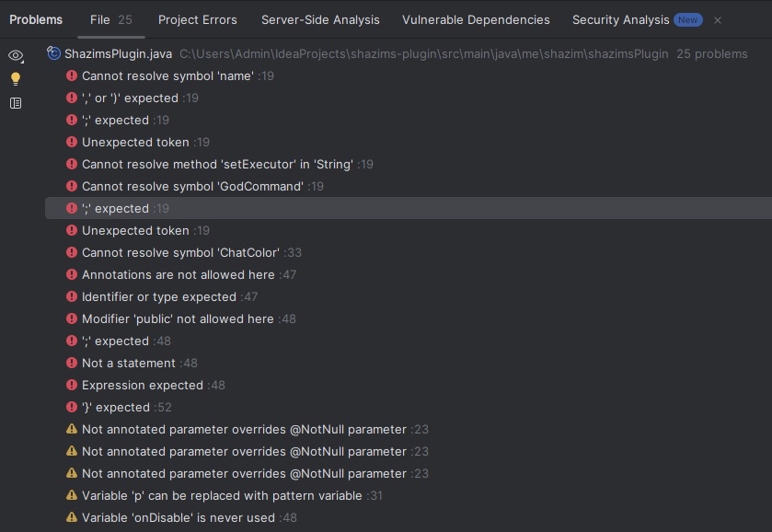Select "Cannot resolve symbol 'GodCommand'" error
Viewport: 772px width, 532px height.
(191, 186)
